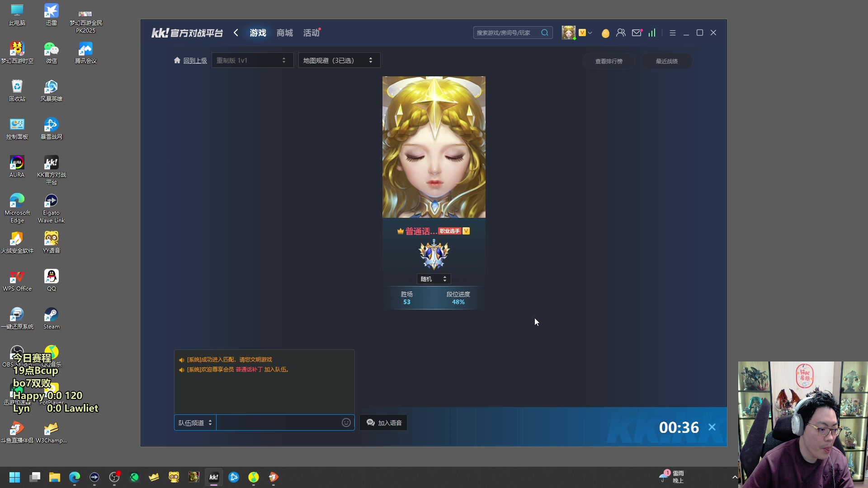
Task: Click the home icon beside 回到上级
Action: click(x=177, y=60)
